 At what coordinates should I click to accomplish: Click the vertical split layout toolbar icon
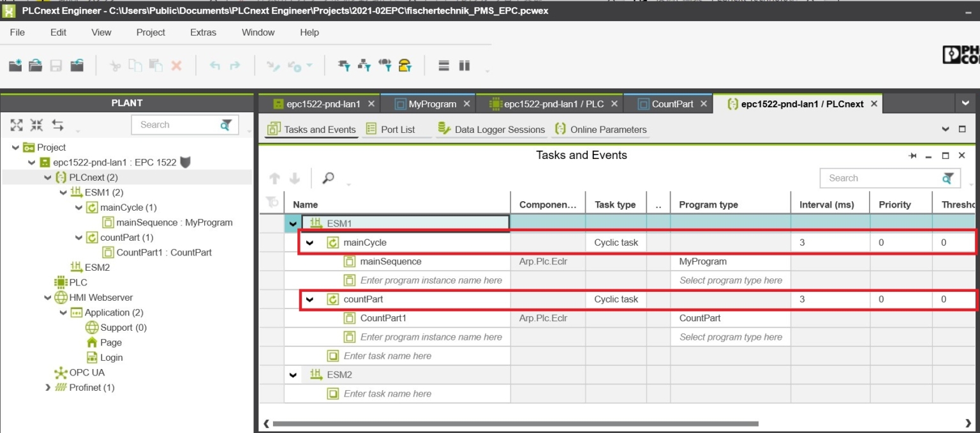point(464,65)
